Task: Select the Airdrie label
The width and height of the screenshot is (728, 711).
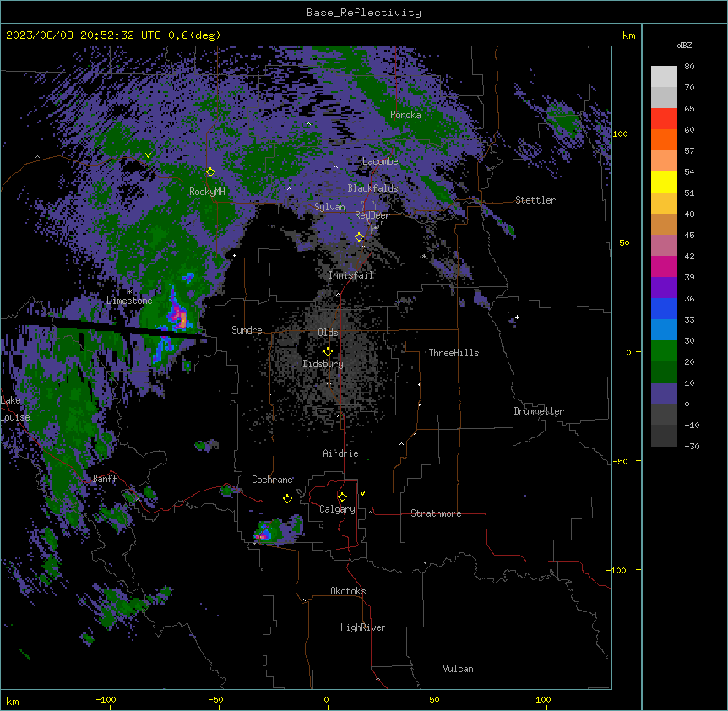Action: pyautogui.click(x=341, y=453)
